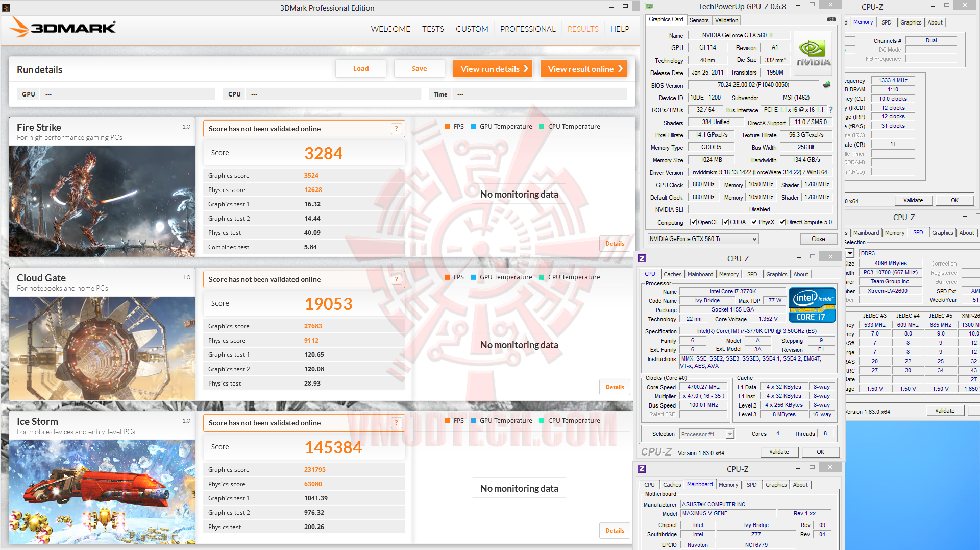Screen dimensions: 980x550
Task: Switch to the Validation tab in GPU-Z
Action: click(x=726, y=20)
